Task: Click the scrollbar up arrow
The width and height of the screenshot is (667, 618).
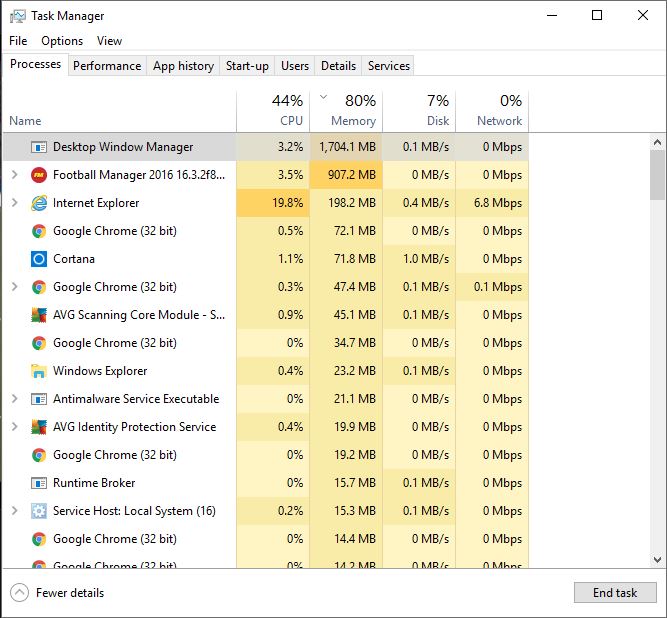Action: click(x=657, y=142)
